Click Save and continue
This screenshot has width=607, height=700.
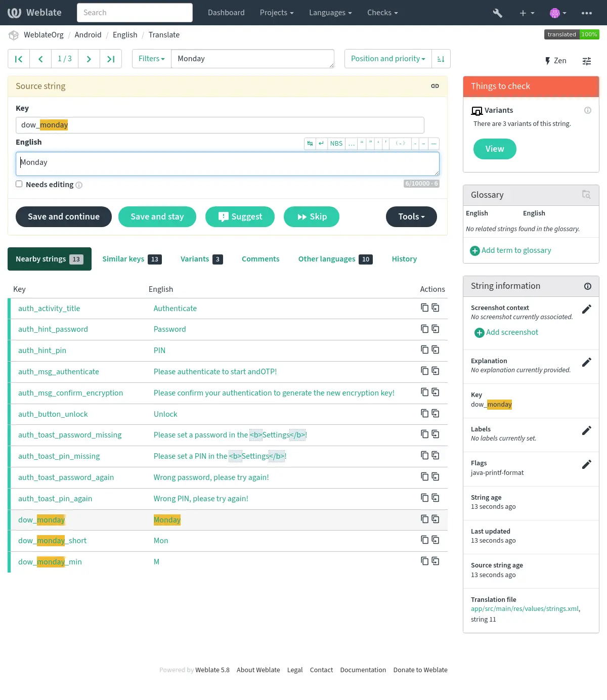64,217
